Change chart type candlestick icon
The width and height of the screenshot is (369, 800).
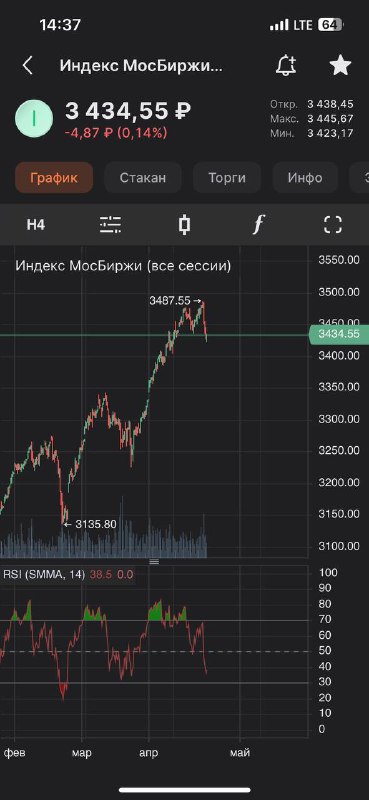[185, 224]
